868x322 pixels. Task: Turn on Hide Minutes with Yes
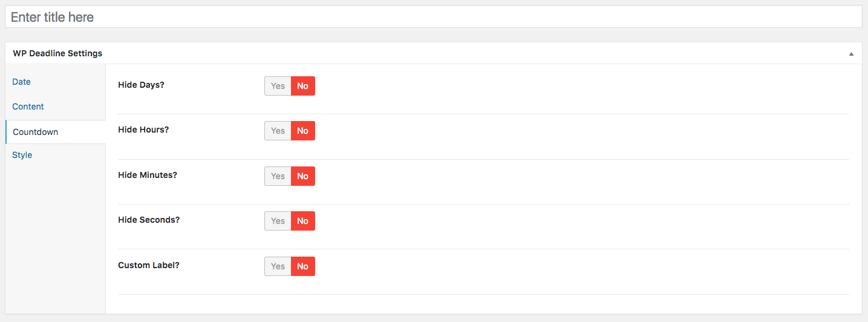278,176
